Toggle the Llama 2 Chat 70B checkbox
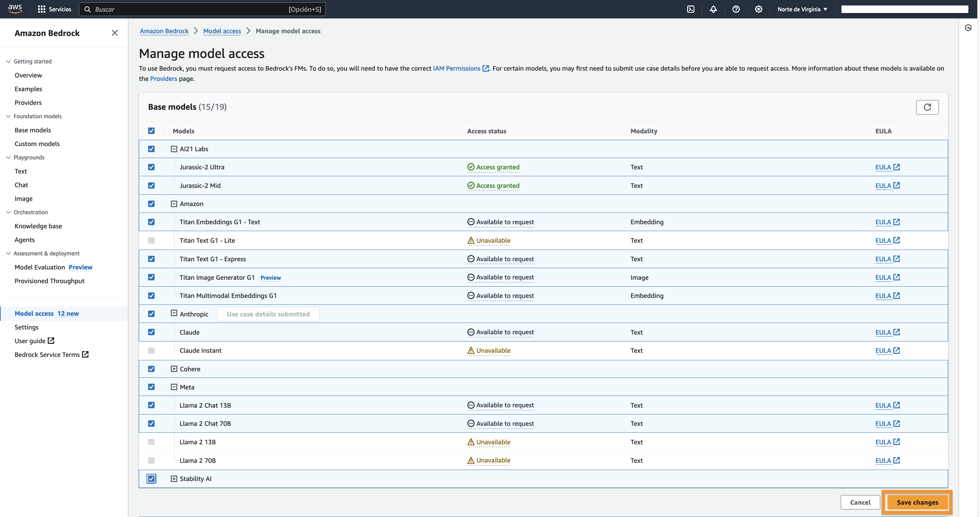980x517 pixels. pyautogui.click(x=152, y=423)
